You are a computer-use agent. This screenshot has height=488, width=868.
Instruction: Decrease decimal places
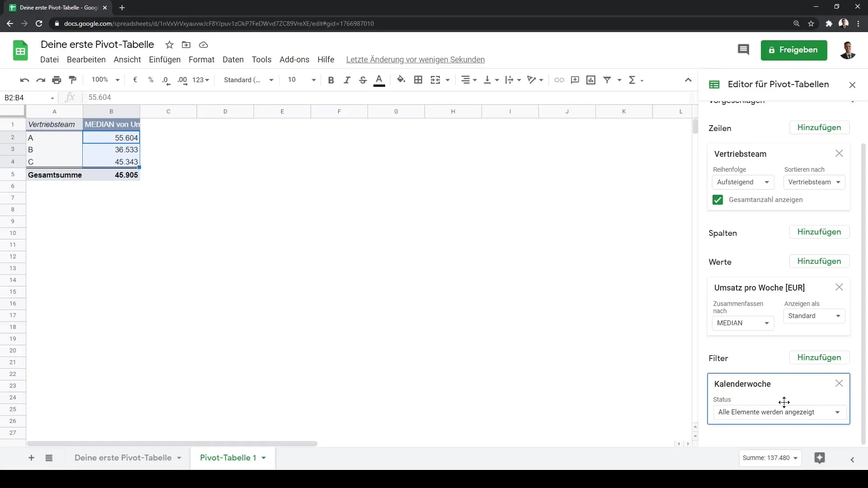click(x=166, y=80)
